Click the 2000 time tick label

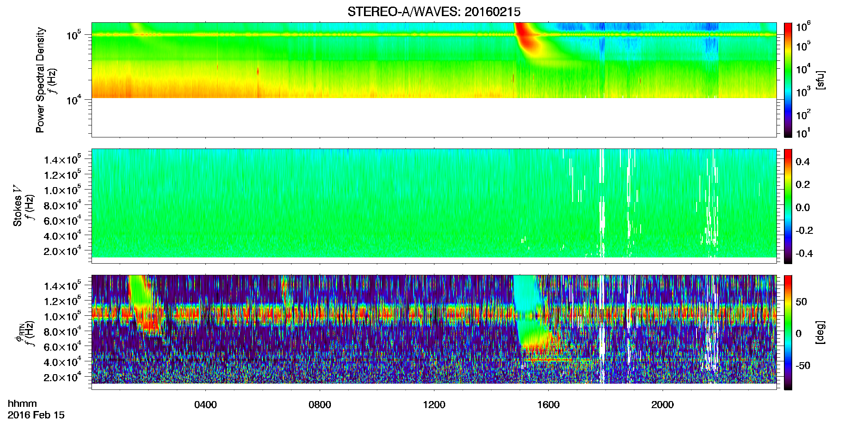click(x=663, y=405)
